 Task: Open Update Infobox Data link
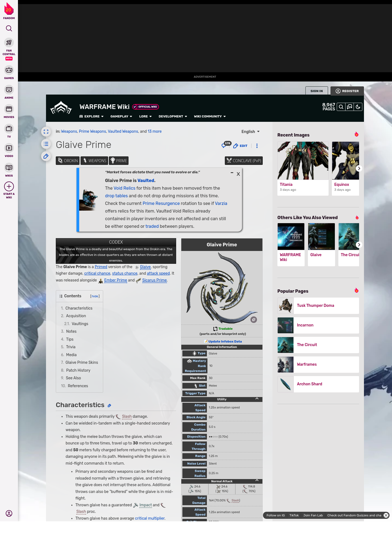[225, 341]
